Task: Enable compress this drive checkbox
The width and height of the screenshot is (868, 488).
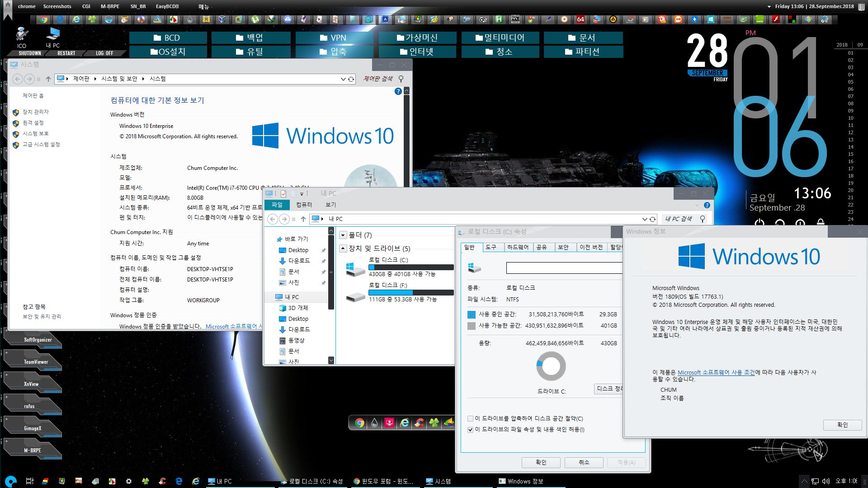Action: coord(471,418)
